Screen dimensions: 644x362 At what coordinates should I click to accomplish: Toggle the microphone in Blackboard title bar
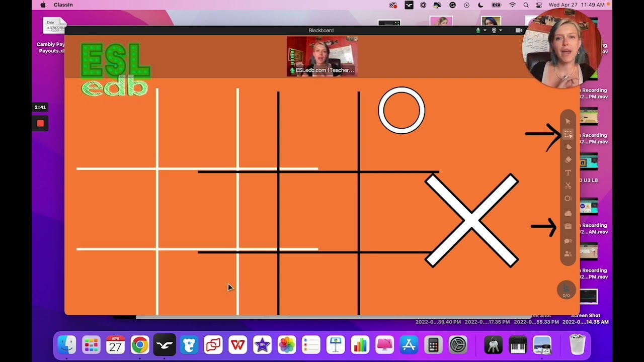[478, 30]
